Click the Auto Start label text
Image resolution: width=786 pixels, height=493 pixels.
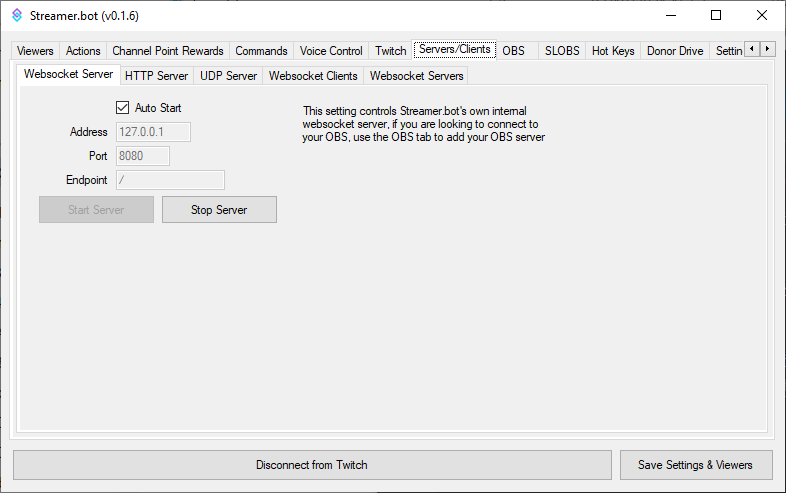click(x=158, y=108)
